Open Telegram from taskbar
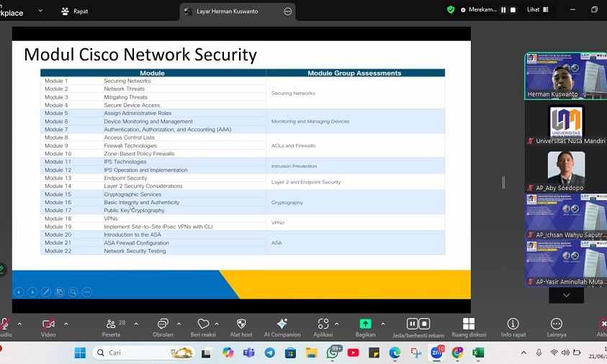This screenshot has height=364, width=607. [x=270, y=352]
